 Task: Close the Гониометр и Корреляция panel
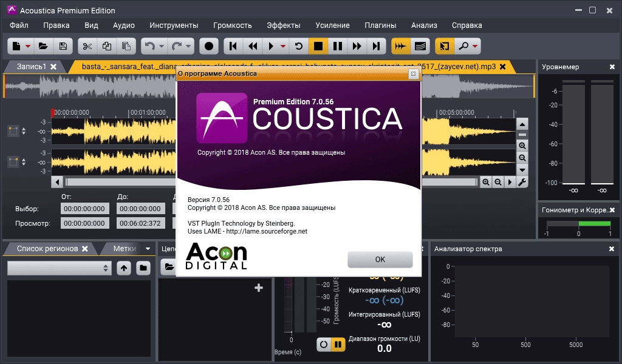coord(612,210)
